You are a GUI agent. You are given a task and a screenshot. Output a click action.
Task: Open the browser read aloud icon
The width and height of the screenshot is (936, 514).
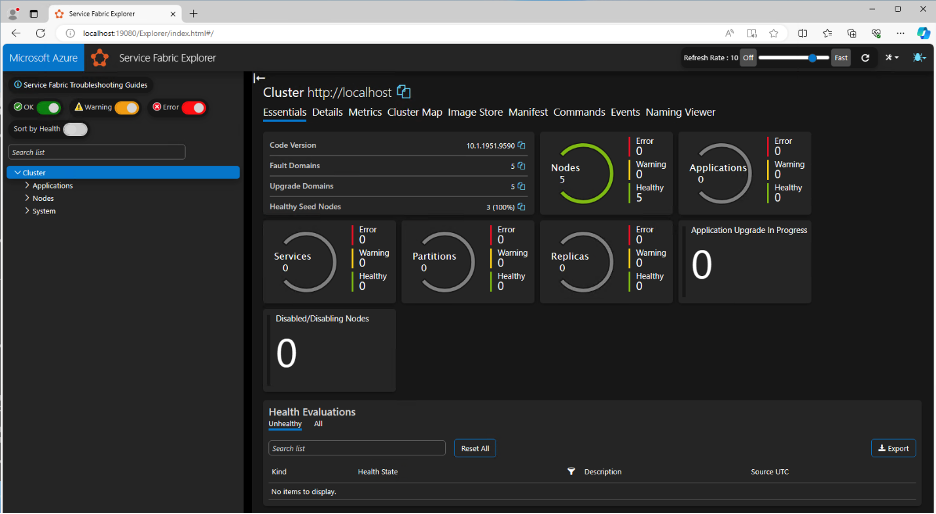[x=729, y=33]
